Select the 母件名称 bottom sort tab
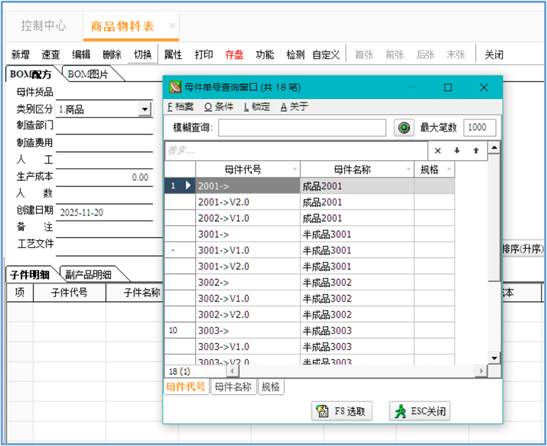 point(233,387)
